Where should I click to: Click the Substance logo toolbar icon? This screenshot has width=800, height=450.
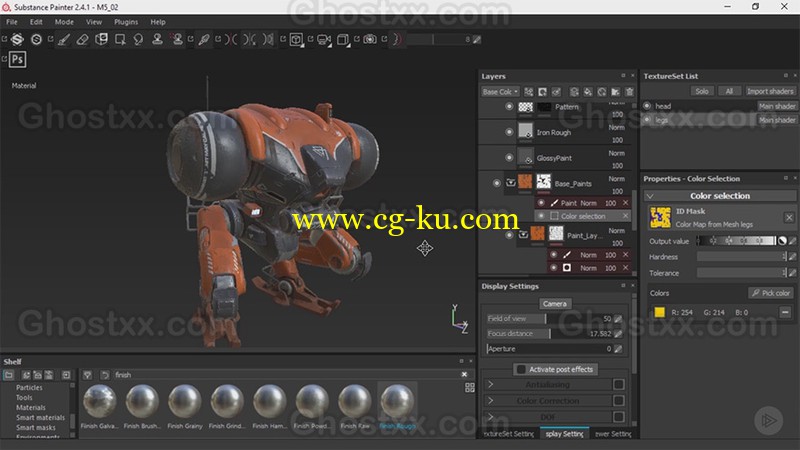click(x=17, y=39)
